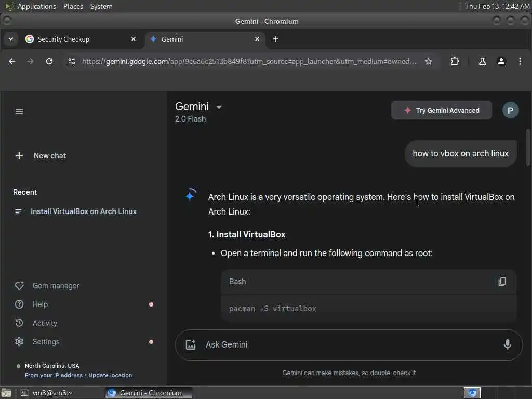Click the Update location link
This screenshot has width=532, height=399.
(110, 375)
